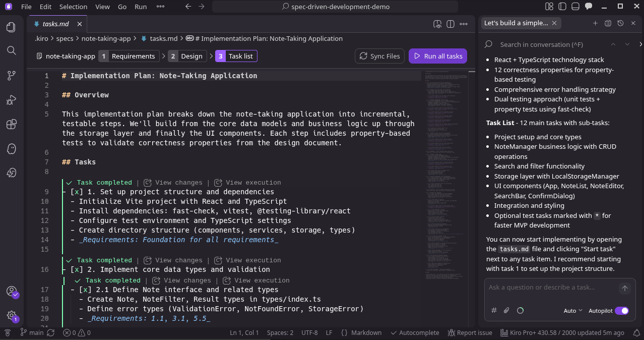Open the Extensions panel icon
Screen dimensions: 644x340
[x=11, y=124]
